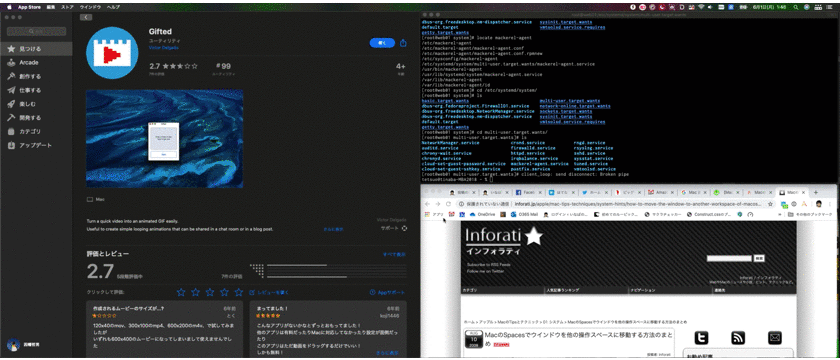This screenshot has width=840, height=360.
Task: Click the Gifted screenshot preview image
Action: [x=164, y=139]
